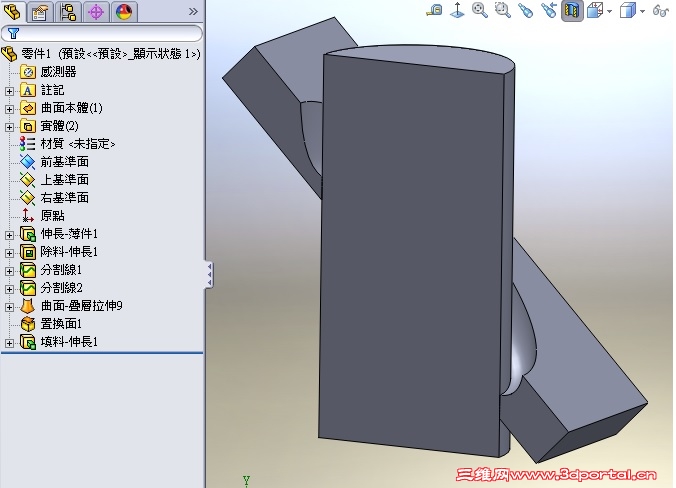Select the 除料-伸長1 cut feature icon
676x488 pixels.
coord(28,252)
